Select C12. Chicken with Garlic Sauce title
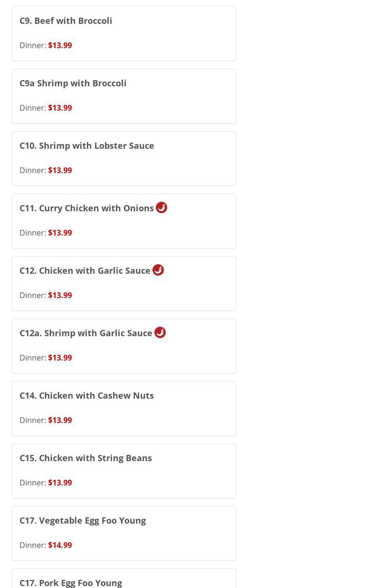 pyautogui.click(x=85, y=270)
